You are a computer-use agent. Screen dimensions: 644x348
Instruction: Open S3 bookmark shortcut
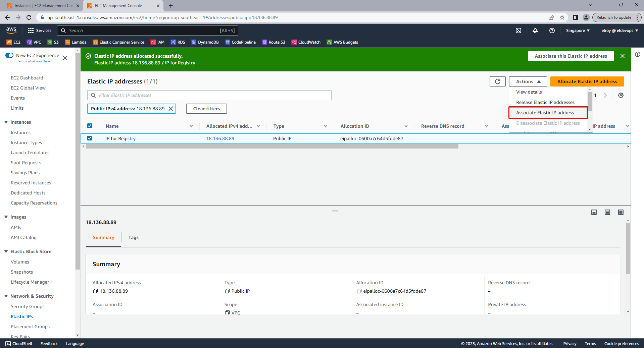click(x=53, y=42)
